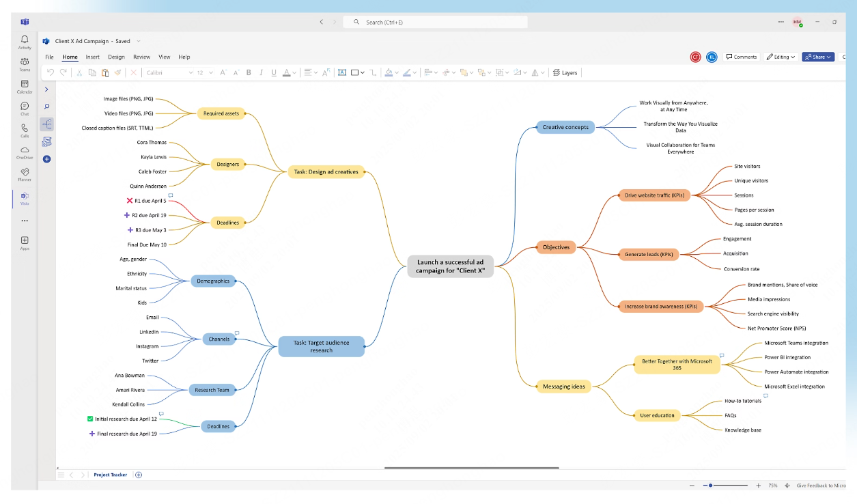Select the Connector tool
Screen dimensions: 857x504
(x=373, y=72)
